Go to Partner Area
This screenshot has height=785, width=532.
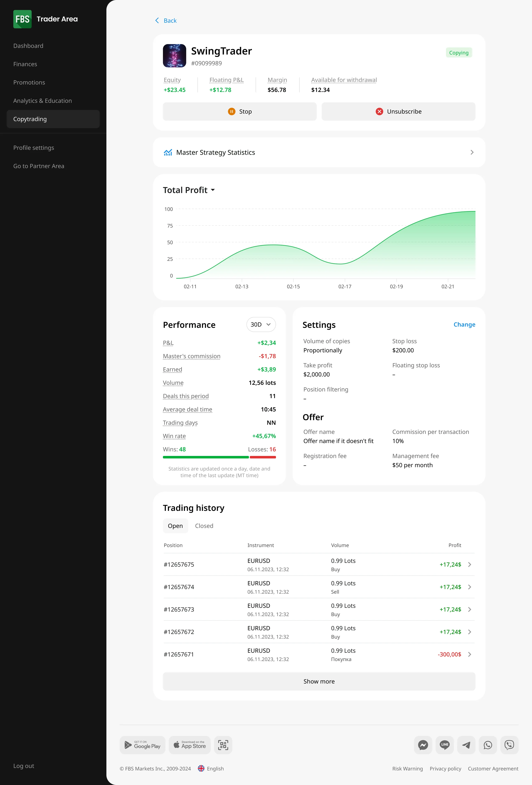click(39, 166)
